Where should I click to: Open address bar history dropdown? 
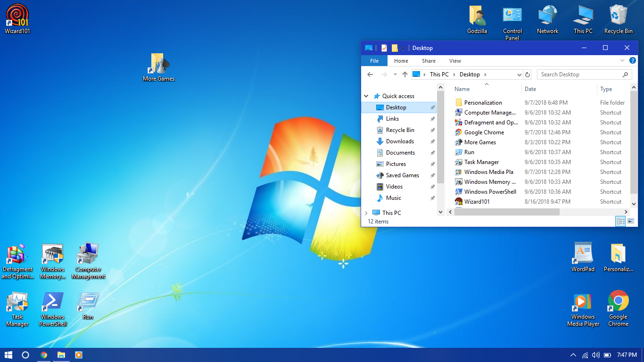tap(519, 74)
